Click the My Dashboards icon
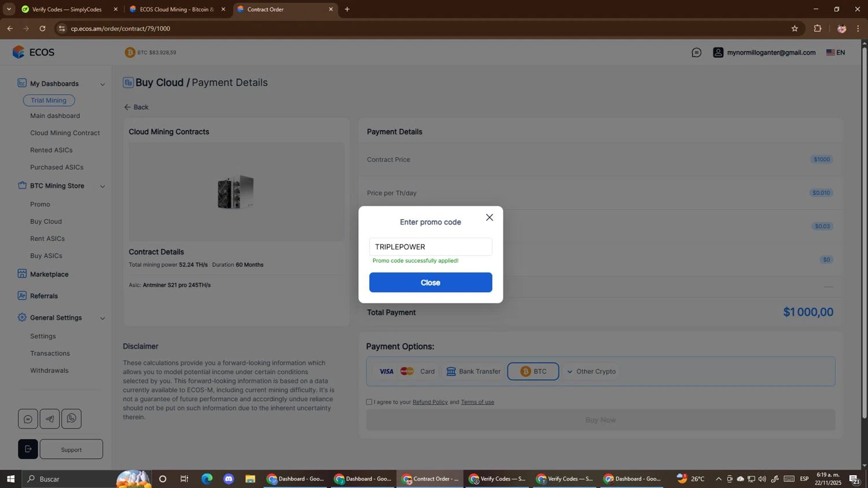Screen dimensions: 868x488 (x=22, y=83)
